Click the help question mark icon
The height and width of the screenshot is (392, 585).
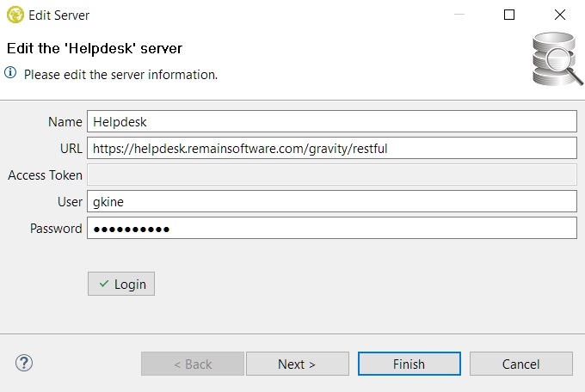tap(24, 363)
